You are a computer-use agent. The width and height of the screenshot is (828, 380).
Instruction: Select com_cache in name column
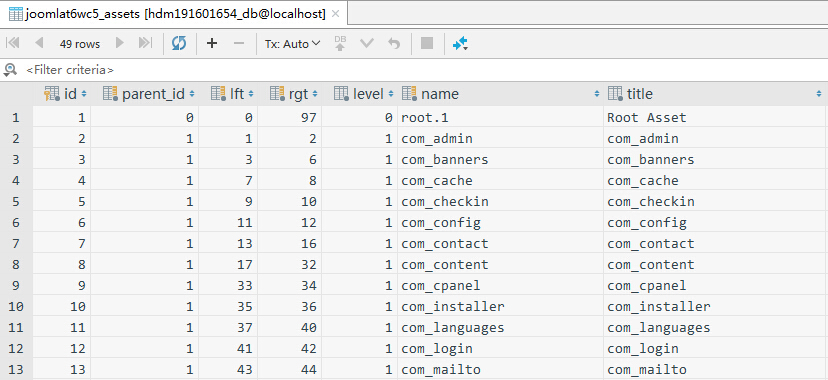point(500,180)
